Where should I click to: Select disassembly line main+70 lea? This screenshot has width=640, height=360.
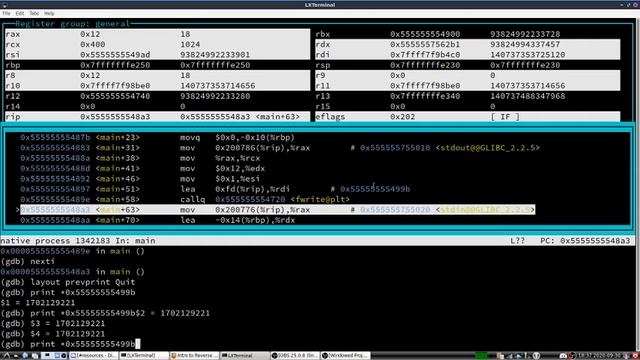(157, 220)
